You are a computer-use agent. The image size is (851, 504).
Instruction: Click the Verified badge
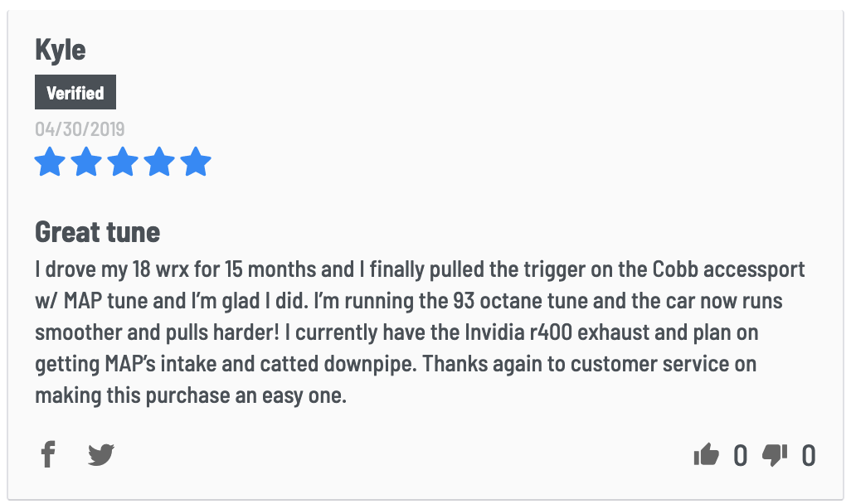(75, 92)
